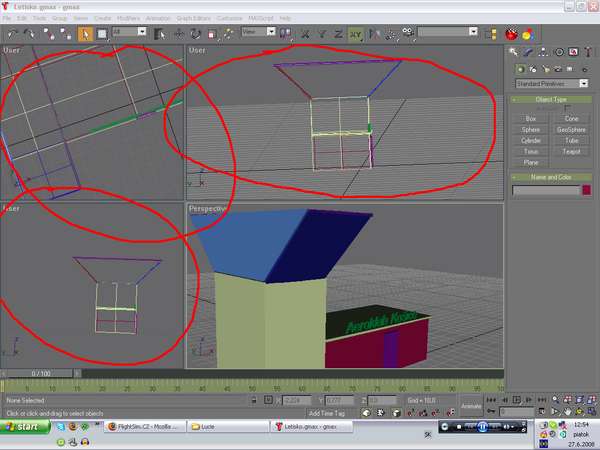Viewport: 600px width, 450px height.
Task: Click the Add Time Tag field
Action: click(x=326, y=413)
